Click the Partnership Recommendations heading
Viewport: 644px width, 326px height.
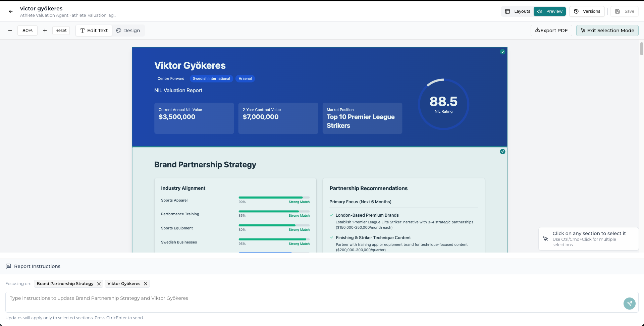pos(368,188)
